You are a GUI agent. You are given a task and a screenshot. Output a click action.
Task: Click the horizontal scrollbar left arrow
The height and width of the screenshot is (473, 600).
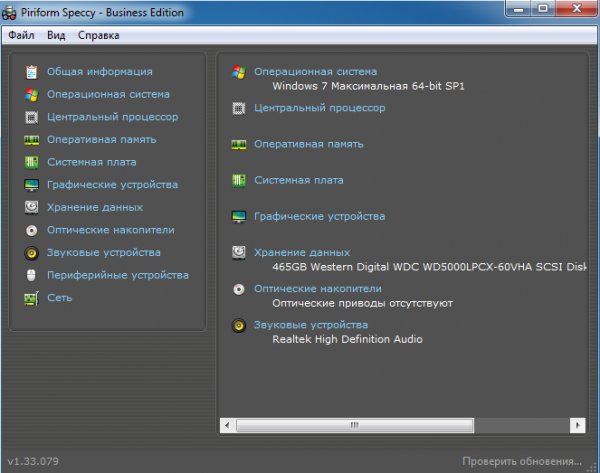pos(228,425)
